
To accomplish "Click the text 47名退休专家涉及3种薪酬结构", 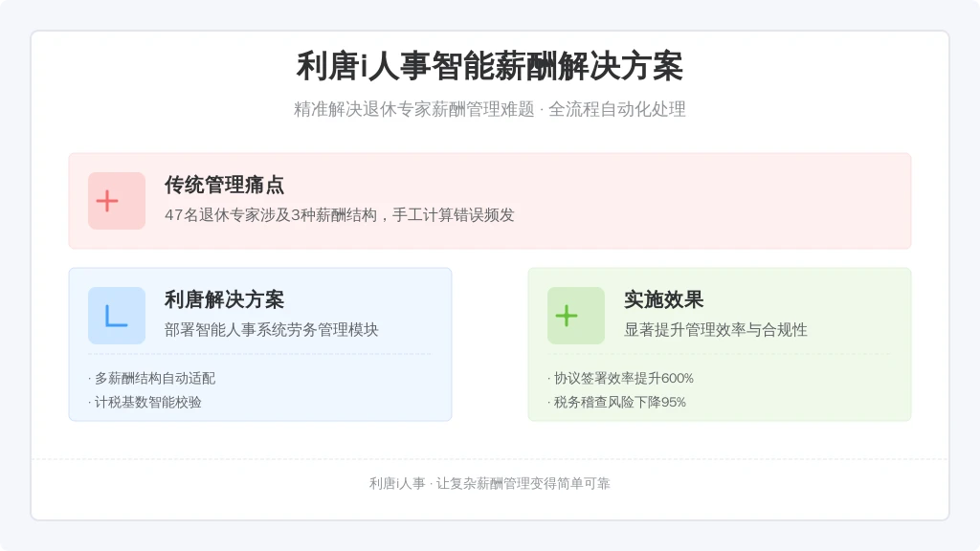I will [x=271, y=215].
